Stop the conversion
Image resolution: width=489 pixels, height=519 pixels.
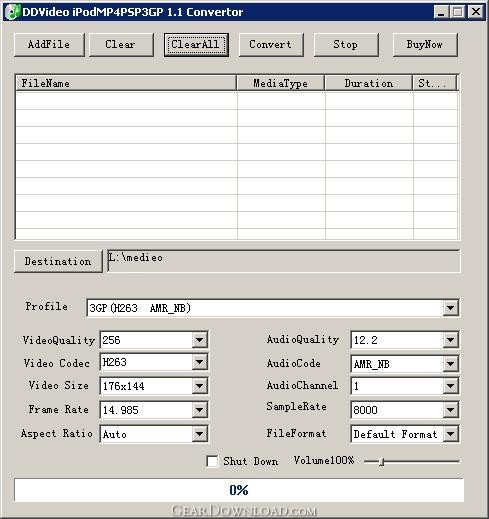click(346, 44)
